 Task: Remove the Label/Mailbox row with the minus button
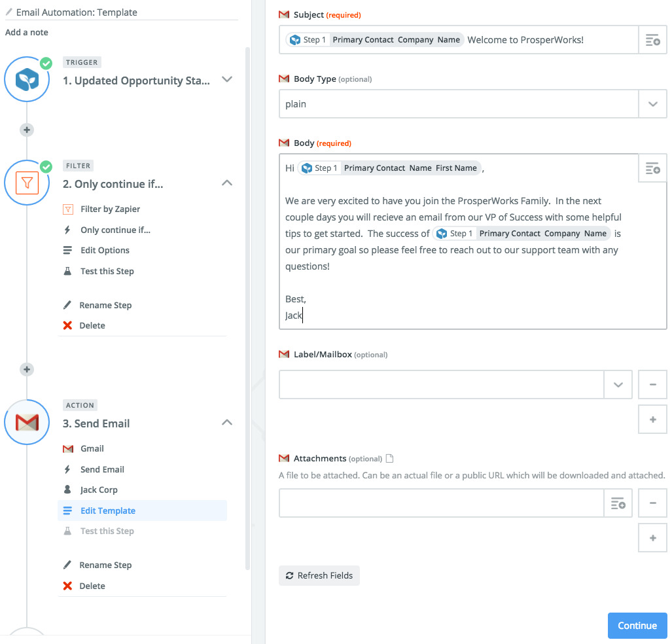(x=652, y=385)
